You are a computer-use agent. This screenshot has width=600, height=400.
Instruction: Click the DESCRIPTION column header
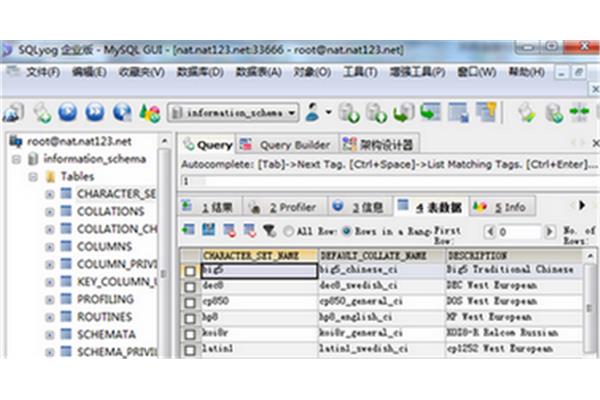514,255
